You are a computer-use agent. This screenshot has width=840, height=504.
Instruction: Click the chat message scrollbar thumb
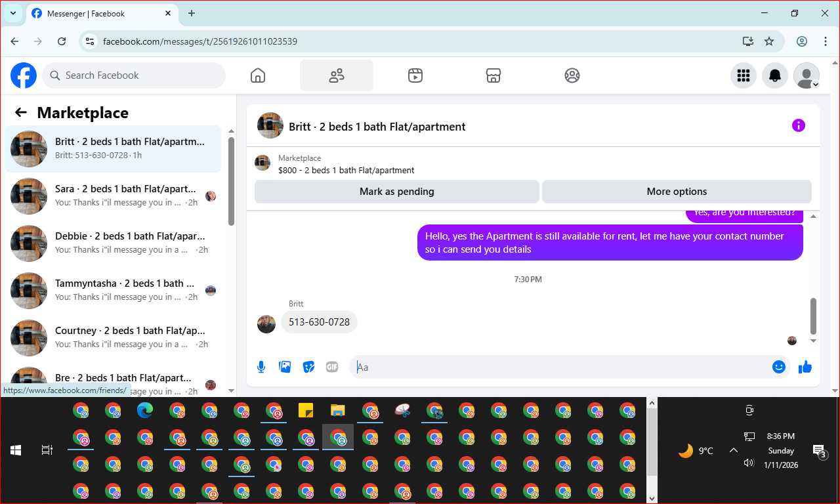[x=814, y=316]
